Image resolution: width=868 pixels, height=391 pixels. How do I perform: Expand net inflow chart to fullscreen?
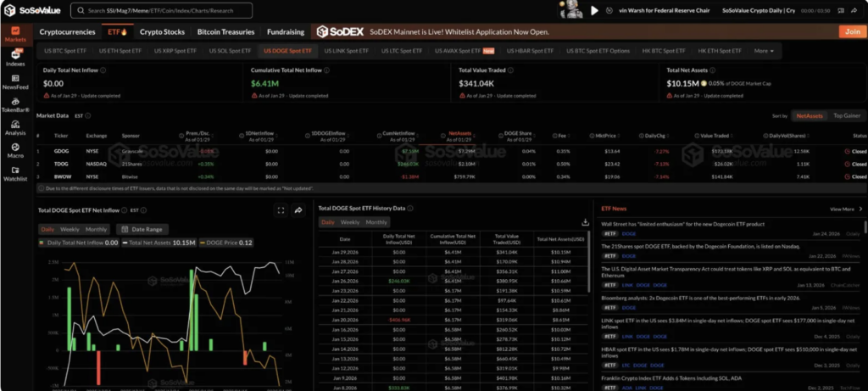click(x=281, y=209)
